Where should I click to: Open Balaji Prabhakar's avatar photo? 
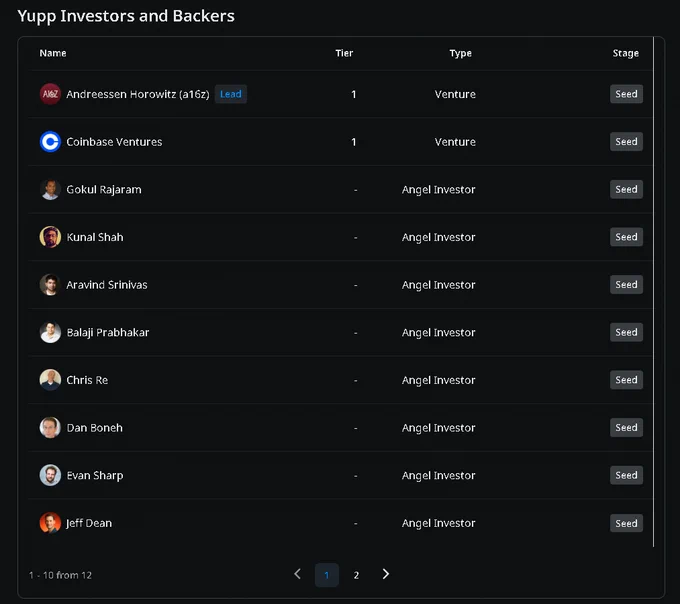(x=50, y=333)
